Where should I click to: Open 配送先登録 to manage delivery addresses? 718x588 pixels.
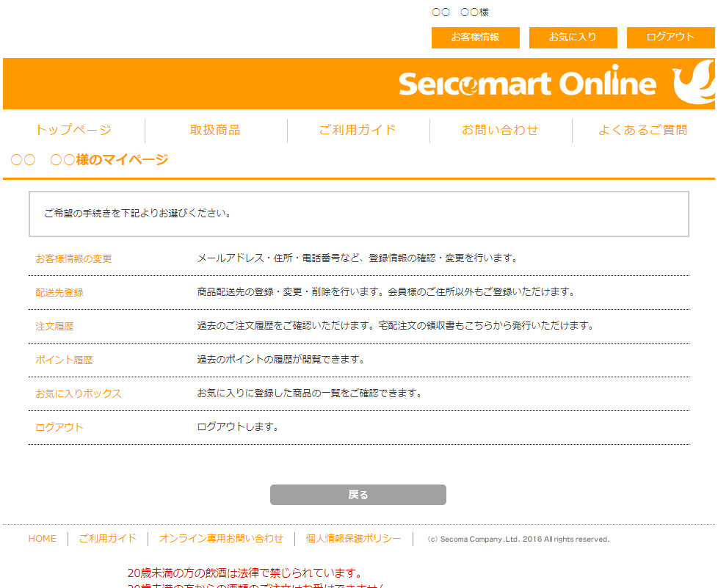click(59, 291)
